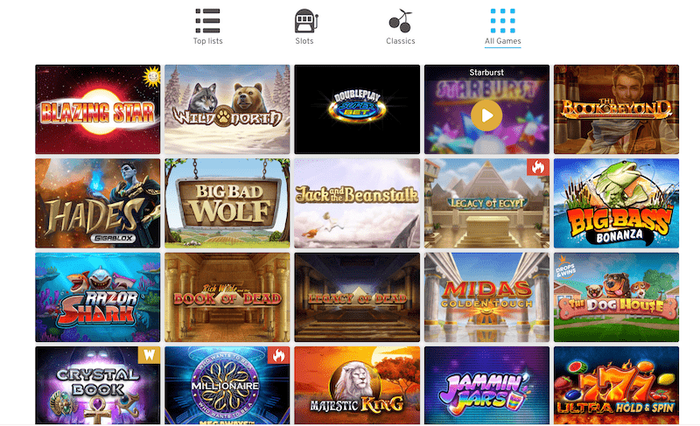Open the Wild North game
700x426 pixels.
click(x=227, y=109)
